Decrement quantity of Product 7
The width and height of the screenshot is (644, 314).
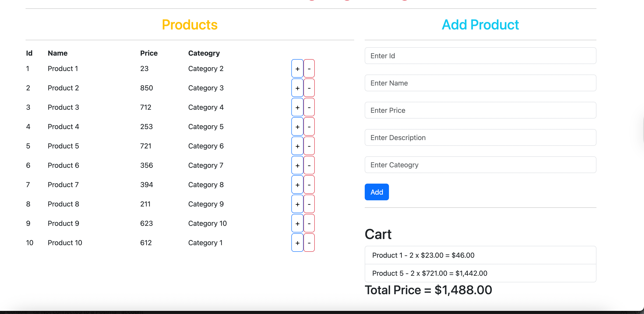pyautogui.click(x=309, y=184)
